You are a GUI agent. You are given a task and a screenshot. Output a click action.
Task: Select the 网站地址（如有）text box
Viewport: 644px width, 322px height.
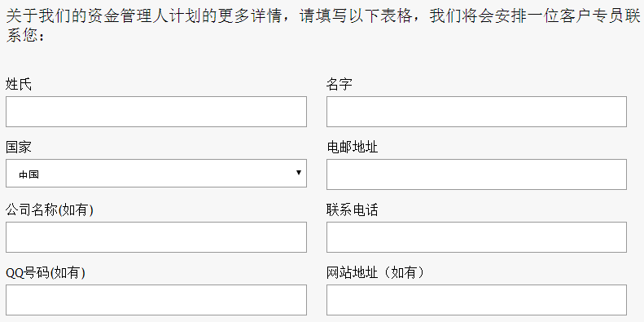[476, 300]
